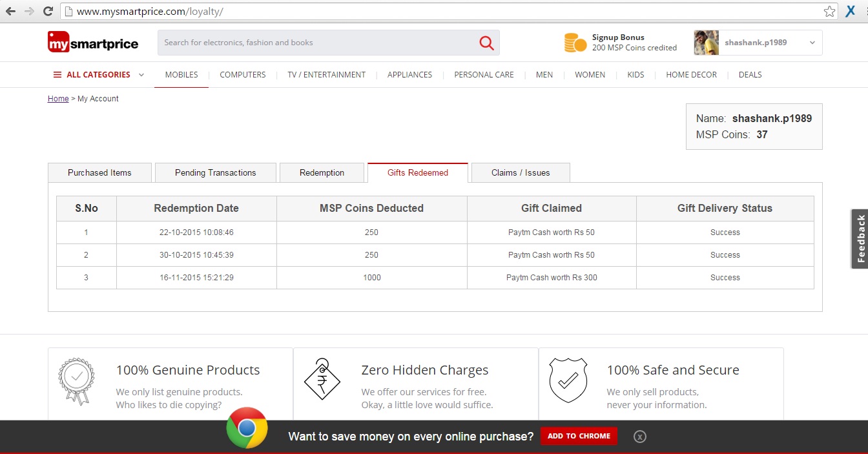Click the date 30-10-2015 10:45:39
This screenshot has height=454, width=868.
pyautogui.click(x=196, y=255)
